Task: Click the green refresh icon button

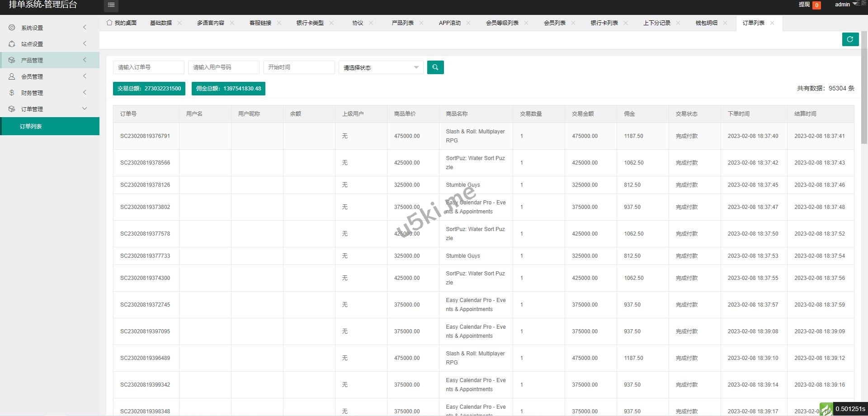Action: coord(850,39)
